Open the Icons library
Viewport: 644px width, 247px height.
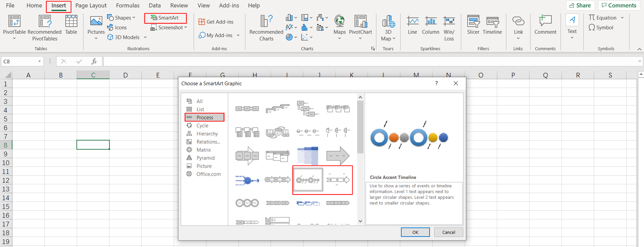117,28
